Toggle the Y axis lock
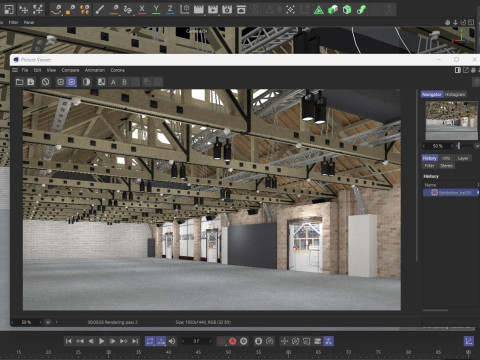Image resolution: width=480 pixels, height=360 pixels. [156, 9]
